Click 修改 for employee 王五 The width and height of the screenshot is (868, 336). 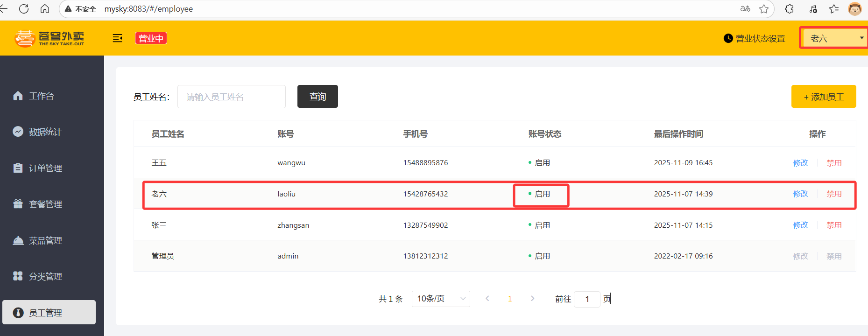click(800, 163)
